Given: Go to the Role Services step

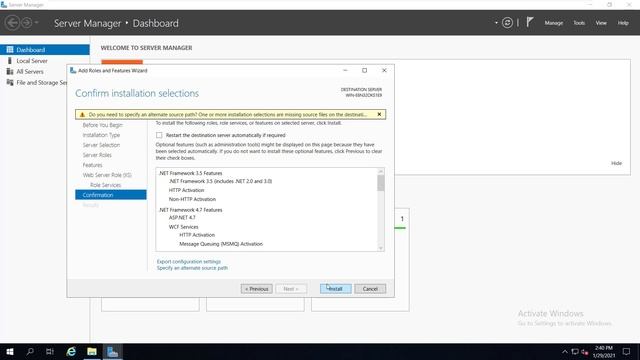Looking at the screenshot, I should point(106,185).
